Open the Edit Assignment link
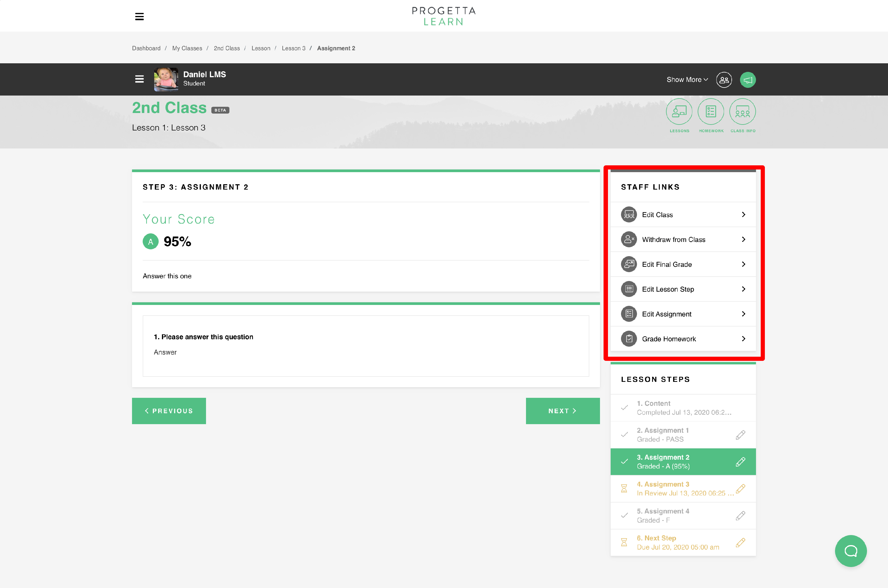 click(683, 314)
